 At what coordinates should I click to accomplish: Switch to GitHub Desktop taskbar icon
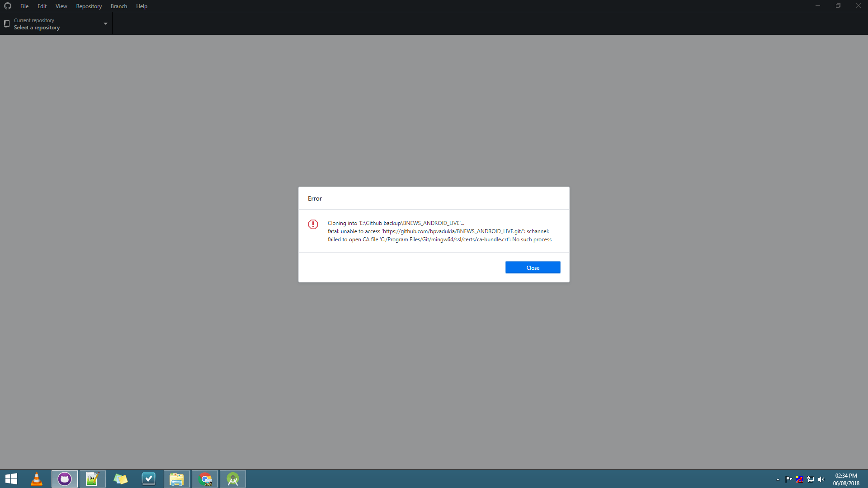tap(65, 479)
